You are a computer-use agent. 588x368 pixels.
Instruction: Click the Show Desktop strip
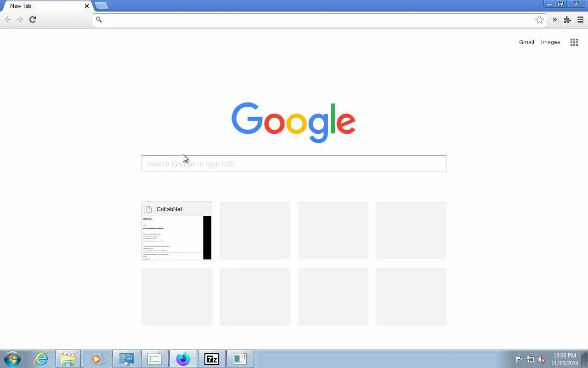point(585,359)
